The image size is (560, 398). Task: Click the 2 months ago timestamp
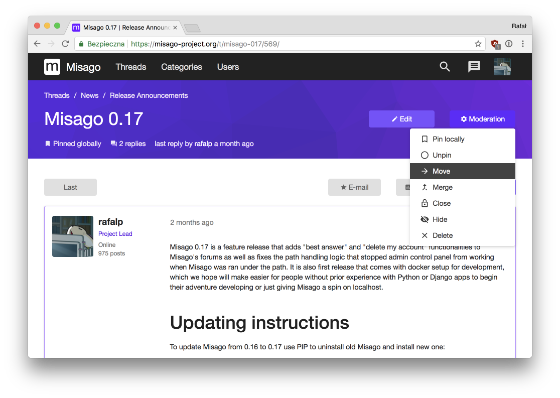click(192, 223)
